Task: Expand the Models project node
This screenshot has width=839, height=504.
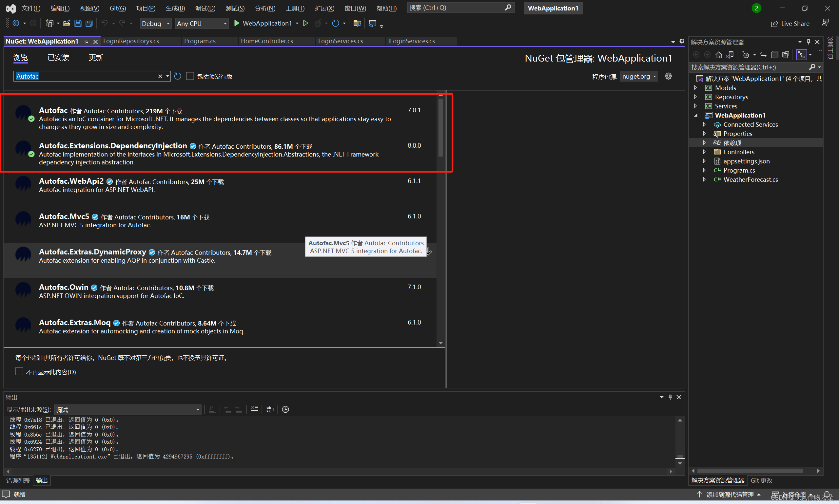Action: tap(695, 88)
